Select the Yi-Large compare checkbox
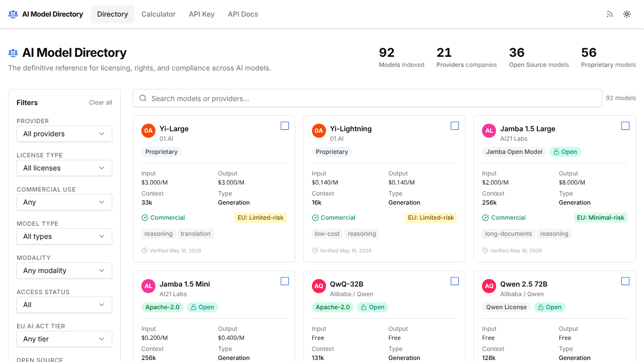 (x=285, y=126)
